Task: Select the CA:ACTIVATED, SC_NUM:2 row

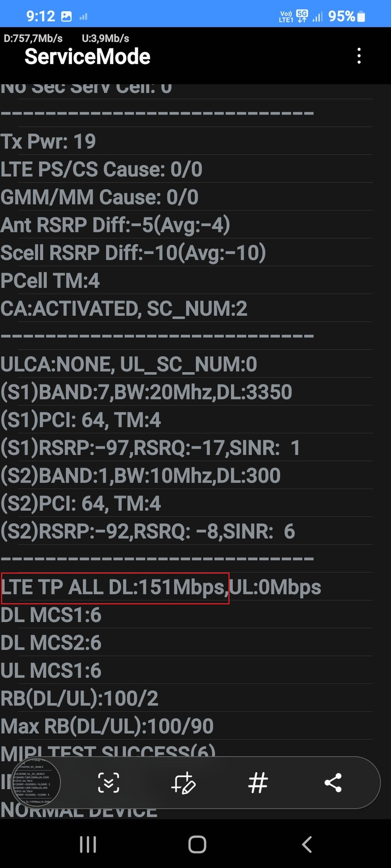Action: point(186,308)
